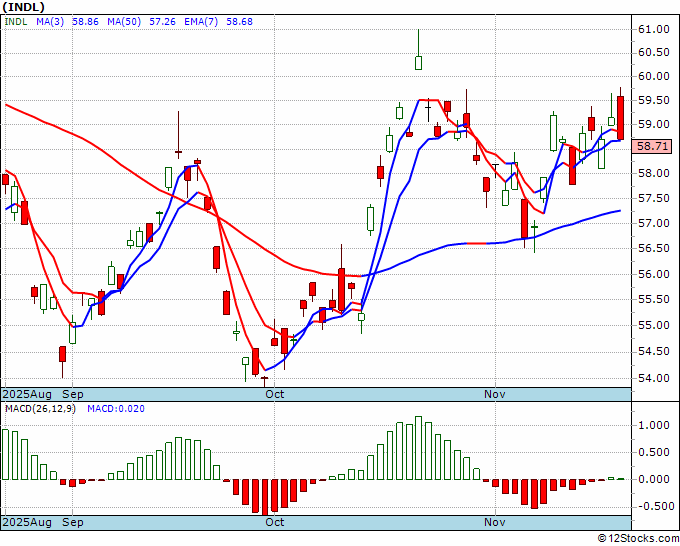Screen dimensions: 680x546
Task: Click the 1.000 MACD axis label
Action: click(x=654, y=425)
